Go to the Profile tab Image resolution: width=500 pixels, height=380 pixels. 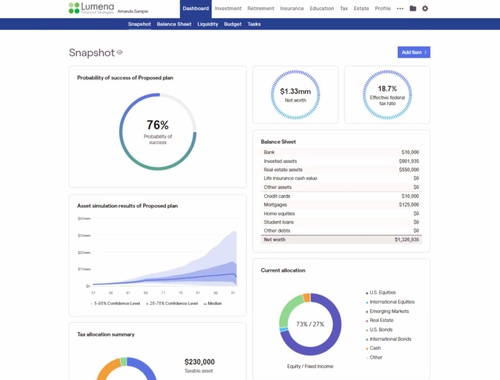pos(383,8)
